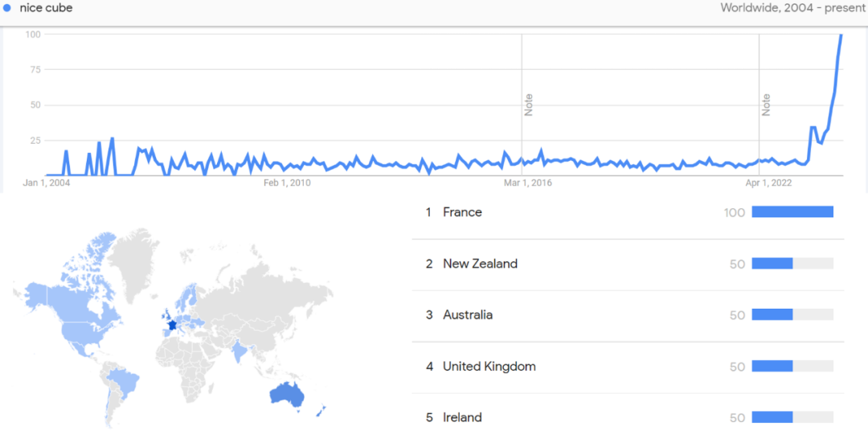Click the Jan 1, 2004 axis label
The width and height of the screenshot is (868, 435).
47,183
